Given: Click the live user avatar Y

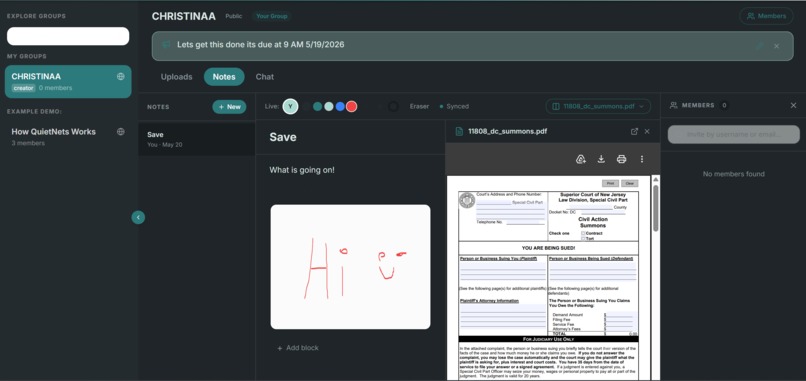Looking at the screenshot, I should [290, 106].
